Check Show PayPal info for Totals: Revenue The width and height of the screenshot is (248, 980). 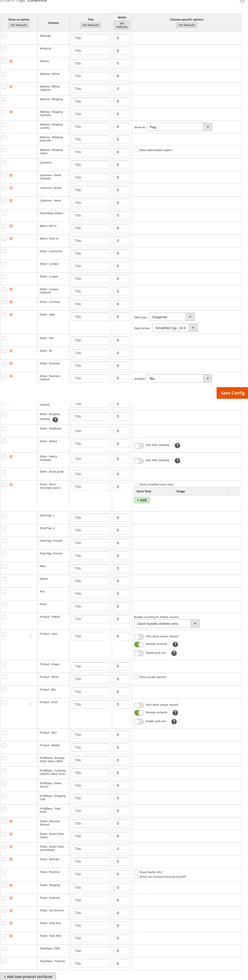click(x=136, y=872)
